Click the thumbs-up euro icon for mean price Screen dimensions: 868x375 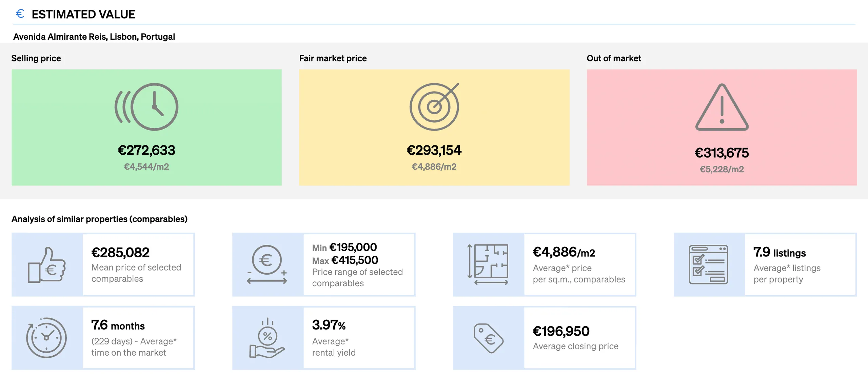pyautogui.click(x=46, y=265)
